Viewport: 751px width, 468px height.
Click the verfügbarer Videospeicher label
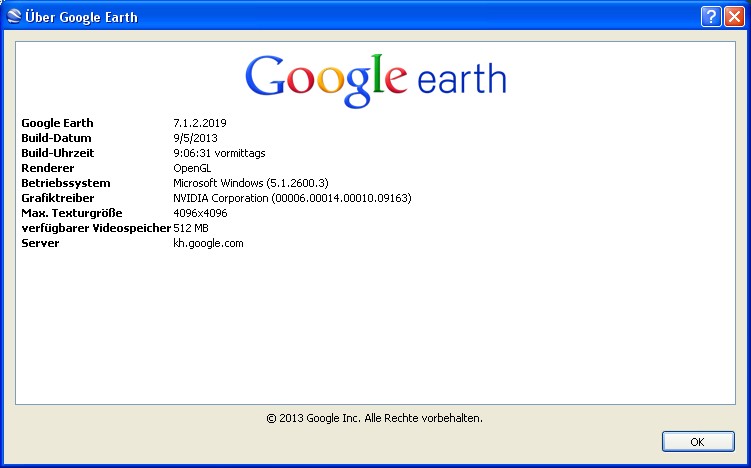(x=96, y=228)
